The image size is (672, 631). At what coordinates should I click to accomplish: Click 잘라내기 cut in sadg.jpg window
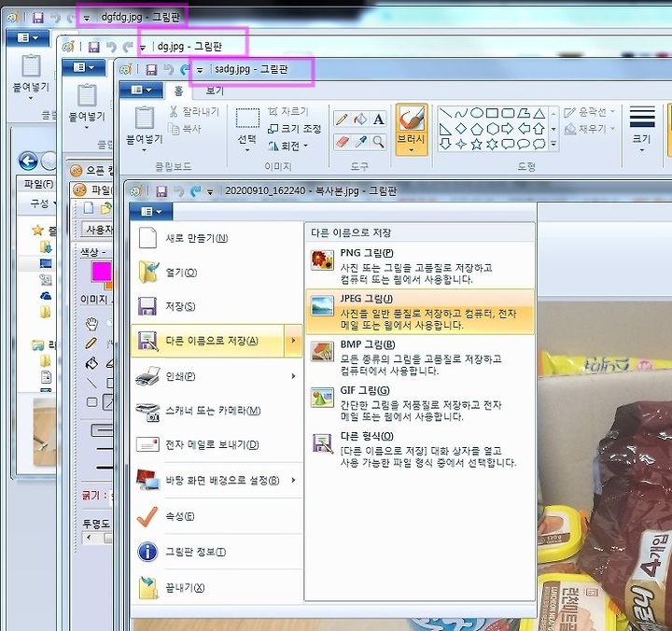[x=194, y=111]
